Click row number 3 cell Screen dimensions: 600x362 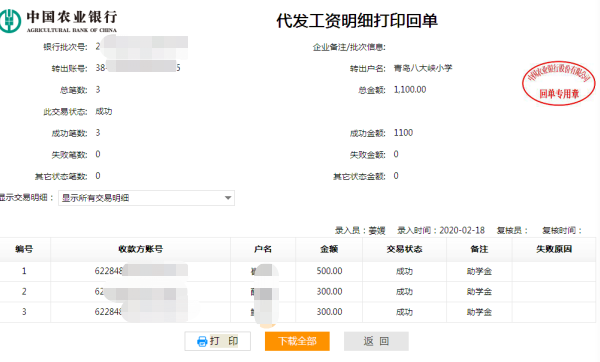(x=24, y=312)
